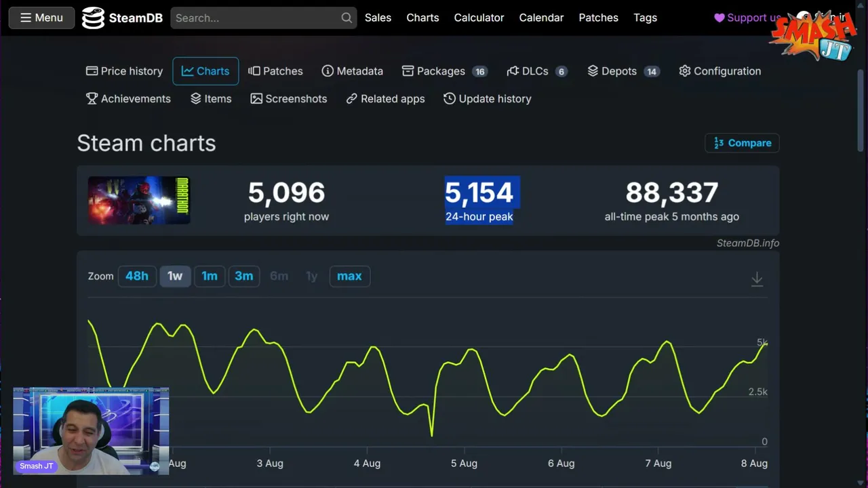Open the Sales page
868x488 pixels.
(378, 18)
